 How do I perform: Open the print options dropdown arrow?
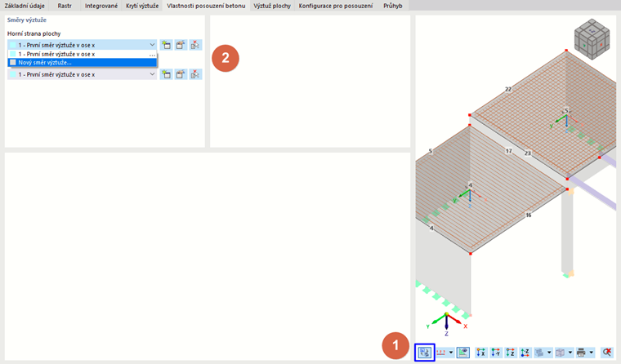[591, 352]
